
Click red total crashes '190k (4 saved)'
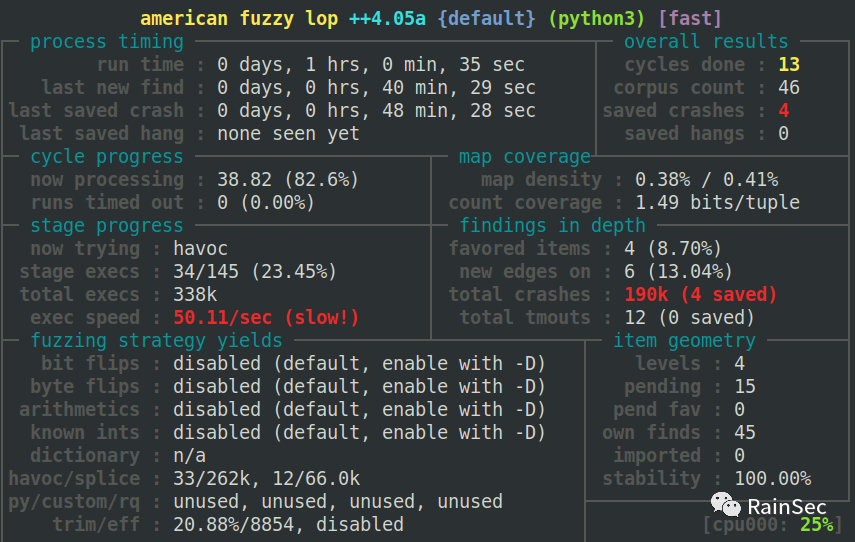pyautogui.click(x=701, y=294)
